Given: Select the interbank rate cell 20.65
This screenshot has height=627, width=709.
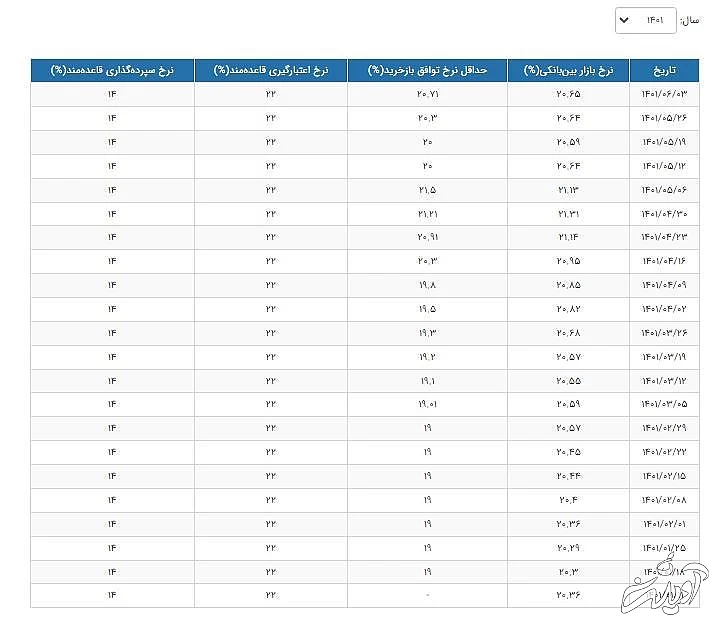Looking at the screenshot, I should 568,94.
